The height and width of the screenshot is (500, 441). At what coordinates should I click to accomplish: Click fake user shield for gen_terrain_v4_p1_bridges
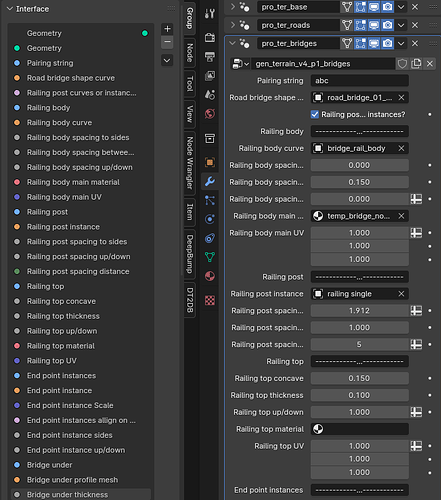pos(402,64)
